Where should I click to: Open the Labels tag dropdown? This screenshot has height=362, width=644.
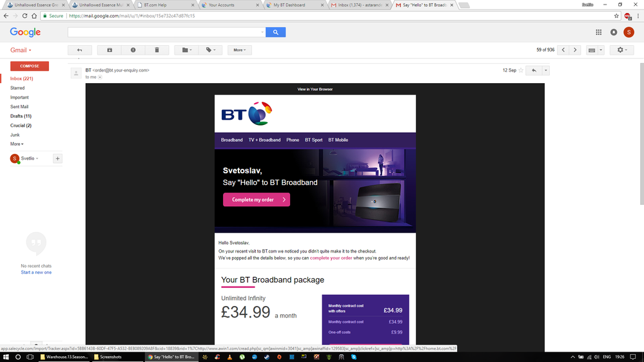click(x=211, y=50)
